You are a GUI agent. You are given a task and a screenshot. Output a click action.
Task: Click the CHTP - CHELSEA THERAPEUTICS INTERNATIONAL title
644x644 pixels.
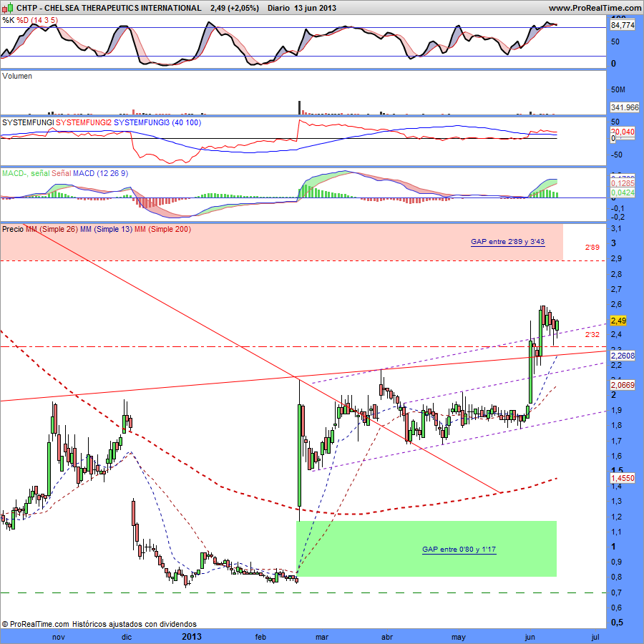109,8
